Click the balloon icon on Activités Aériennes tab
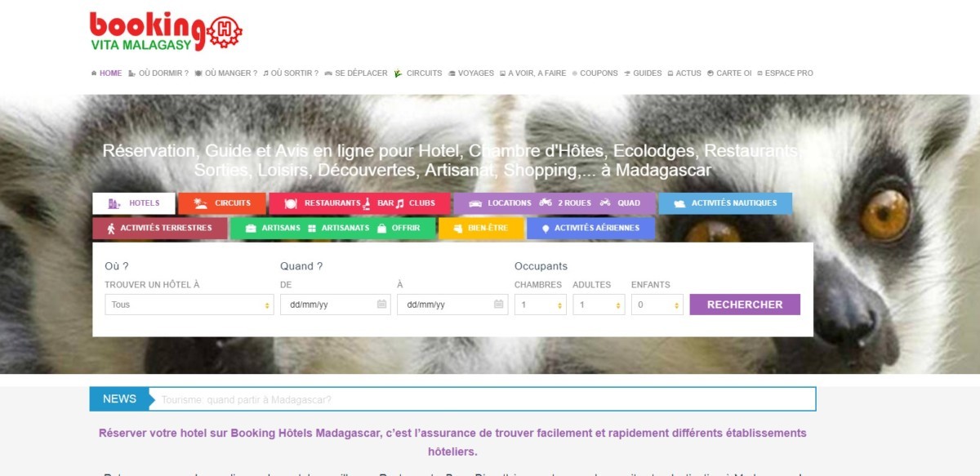 (546, 229)
